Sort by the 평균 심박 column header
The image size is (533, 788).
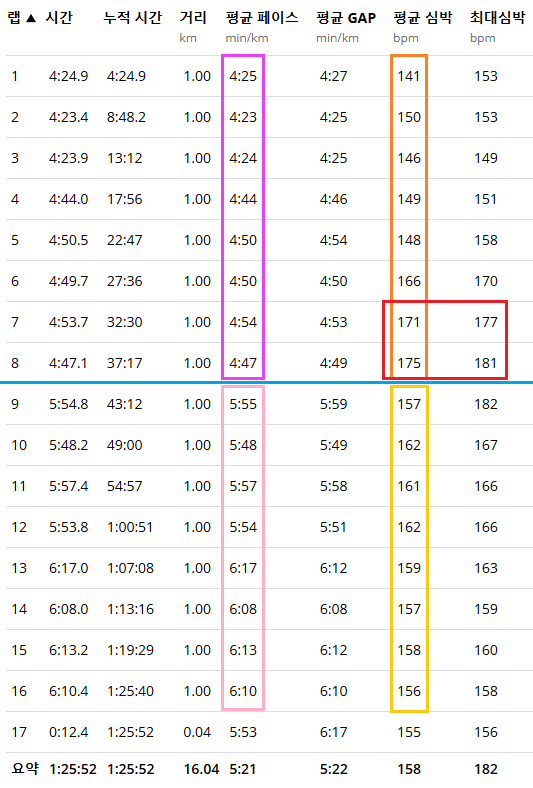click(x=423, y=18)
